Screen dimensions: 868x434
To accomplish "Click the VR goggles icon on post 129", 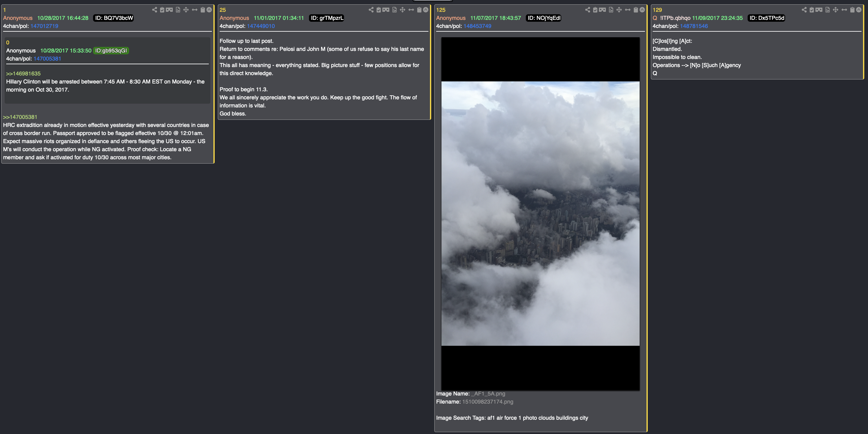I will (819, 10).
